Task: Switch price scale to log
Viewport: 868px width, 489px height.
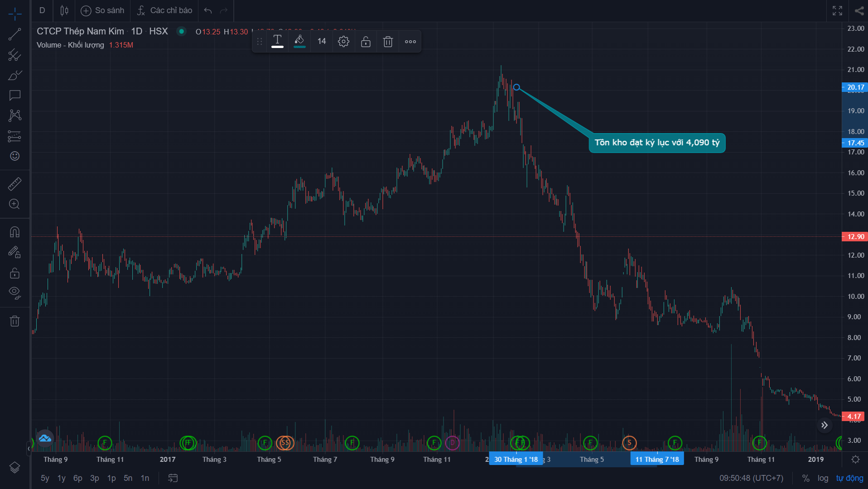Action: point(823,478)
